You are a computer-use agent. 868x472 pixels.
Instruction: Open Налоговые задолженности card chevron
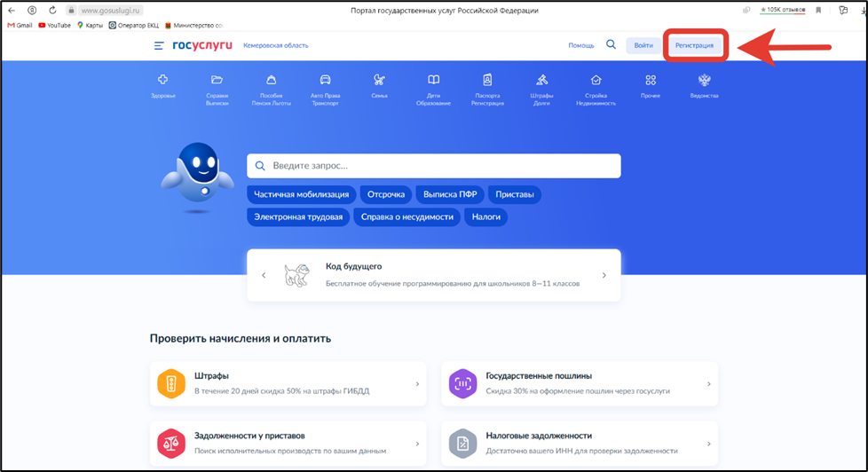click(x=708, y=444)
